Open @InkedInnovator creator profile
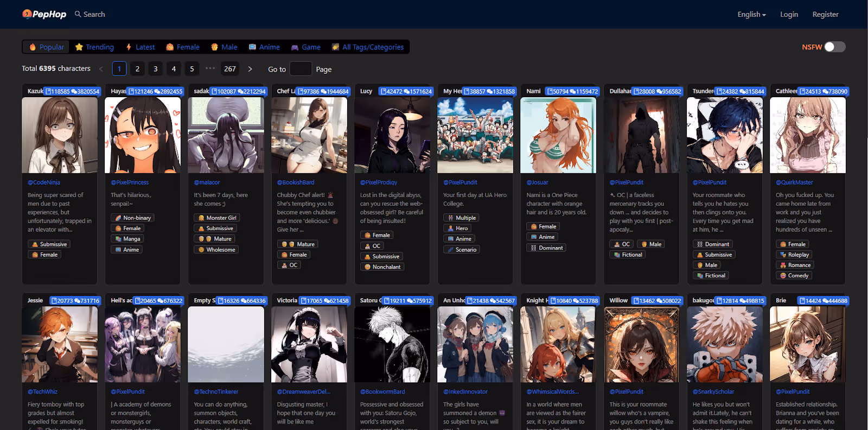The width and height of the screenshot is (868, 430). tap(465, 392)
